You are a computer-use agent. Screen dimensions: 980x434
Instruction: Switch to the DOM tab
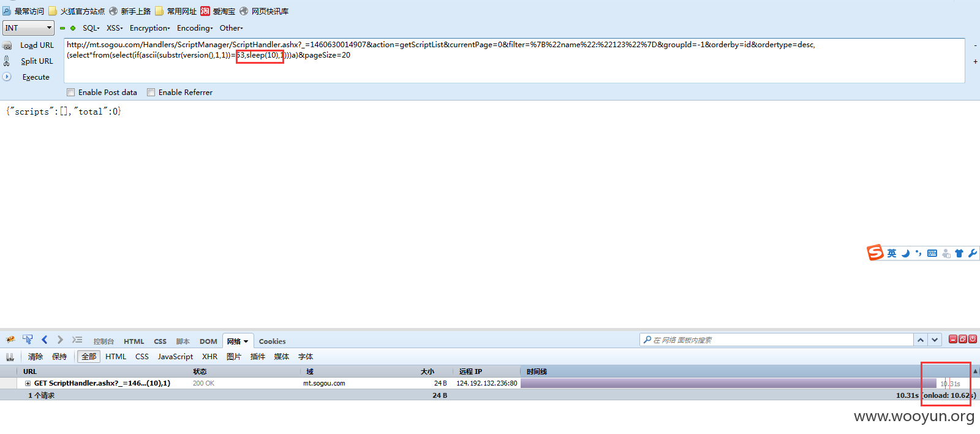coord(208,341)
